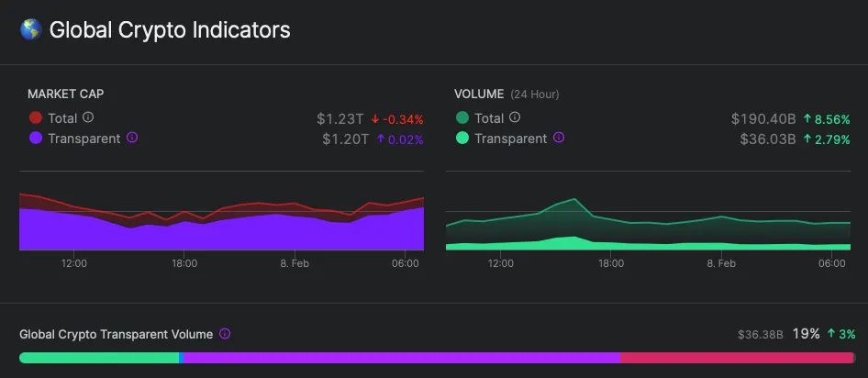This screenshot has width=868, height=378.
Task: Click the 06:00 label on the market cap chart
Action: point(406,263)
